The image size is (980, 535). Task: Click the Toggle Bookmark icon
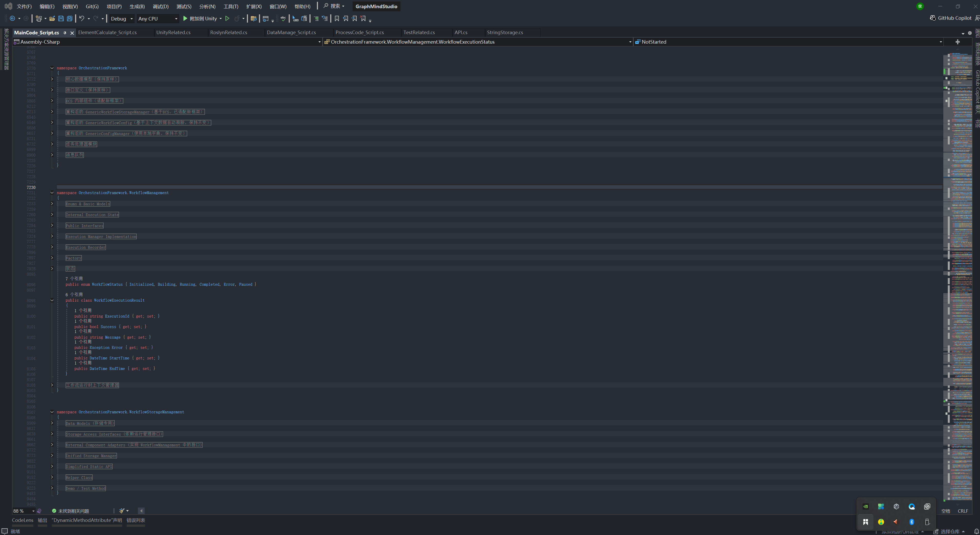coord(337,18)
